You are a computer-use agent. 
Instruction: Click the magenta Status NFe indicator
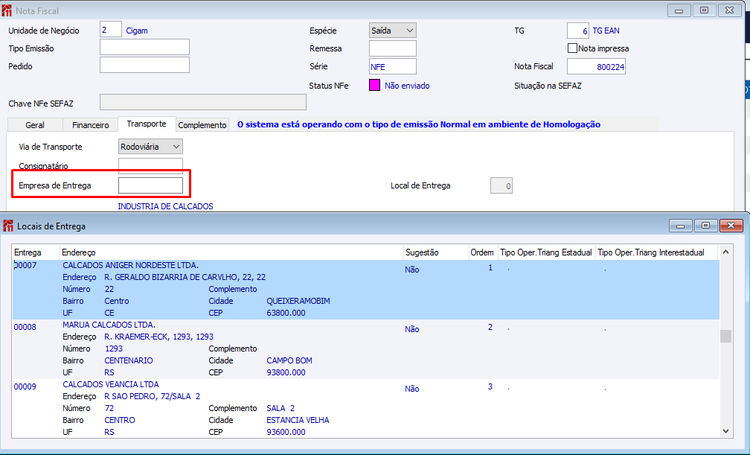[x=375, y=85]
